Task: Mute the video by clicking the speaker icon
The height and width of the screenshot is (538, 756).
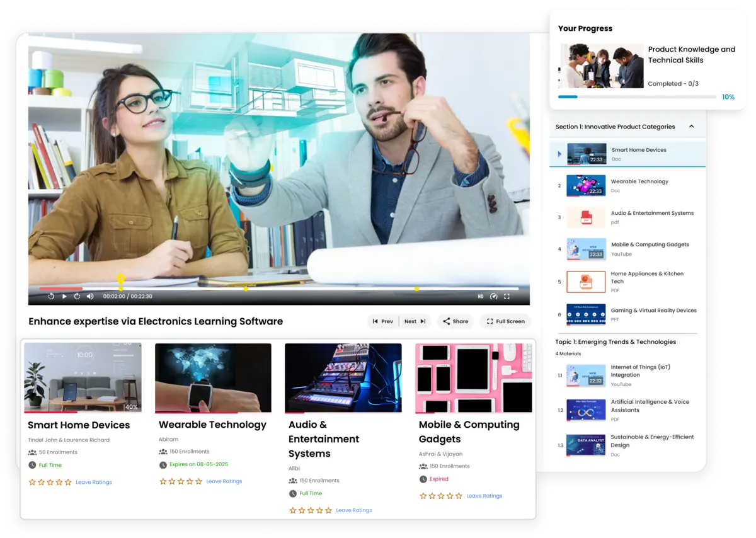Action: [x=89, y=295]
